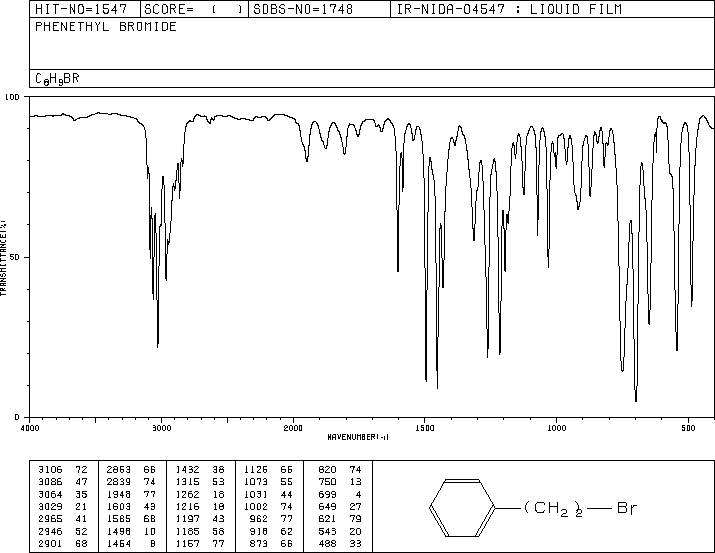Click the peak table value "1216"
The image size is (715, 553).
click(x=187, y=506)
